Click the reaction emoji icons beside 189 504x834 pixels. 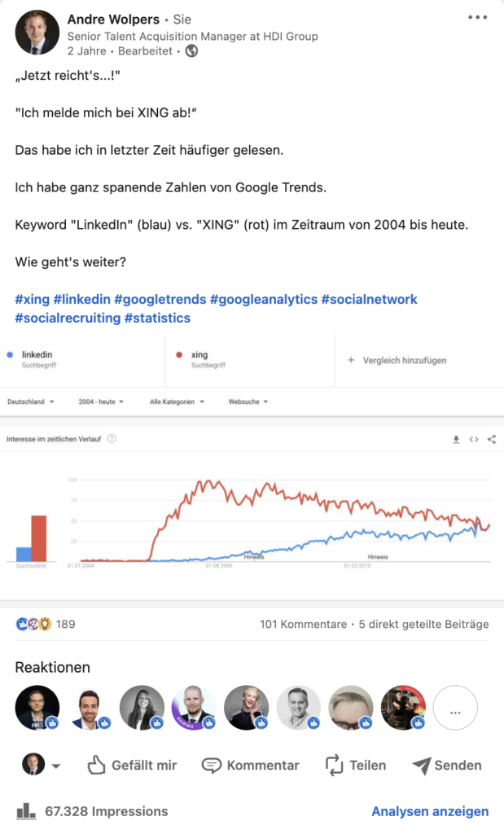33,625
